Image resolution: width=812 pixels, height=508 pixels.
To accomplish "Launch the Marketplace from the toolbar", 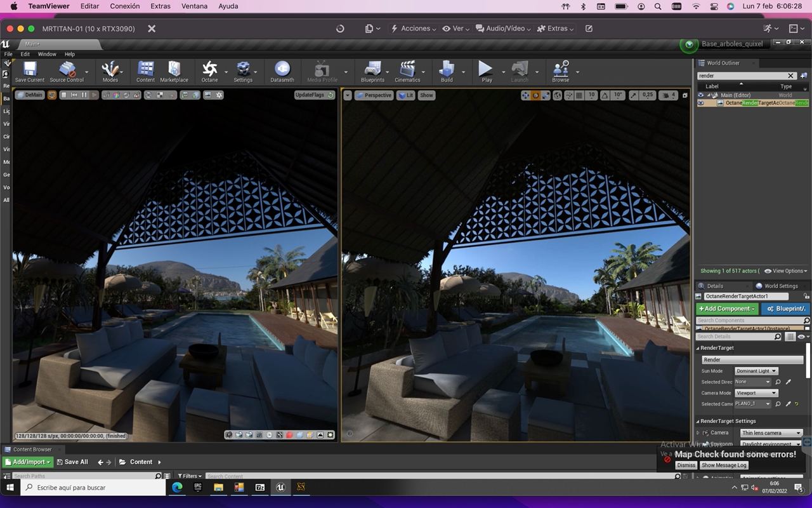I will point(174,72).
